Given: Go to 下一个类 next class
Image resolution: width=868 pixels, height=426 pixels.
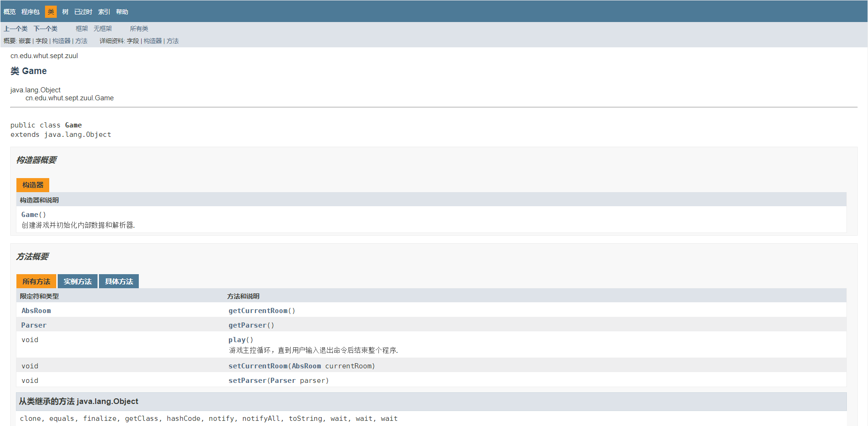Looking at the screenshot, I should coord(45,29).
